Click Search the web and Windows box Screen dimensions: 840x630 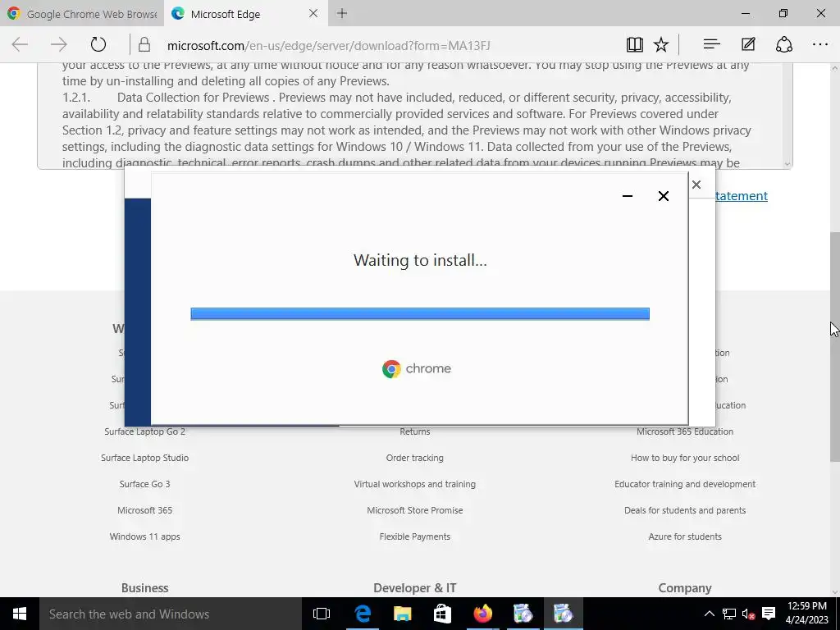[x=171, y=614]
